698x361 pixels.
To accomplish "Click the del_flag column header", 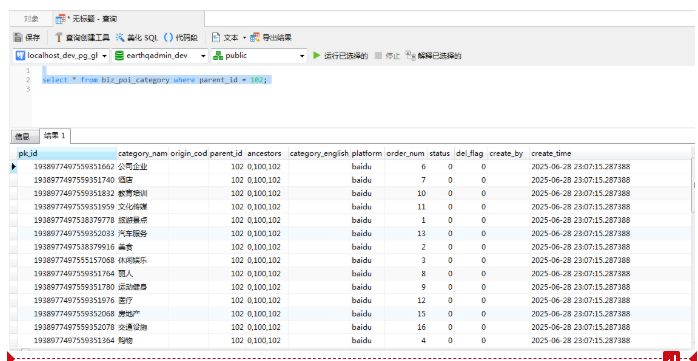I will tap(471, 154).
